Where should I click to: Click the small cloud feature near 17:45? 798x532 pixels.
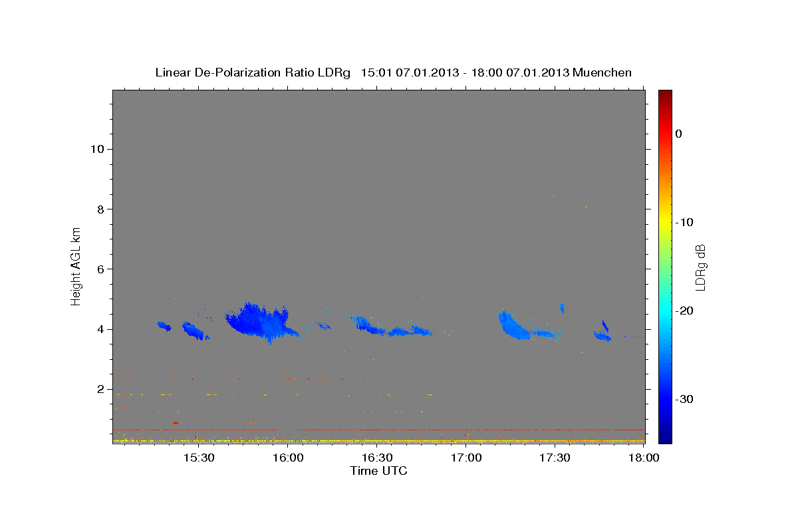point(603,332)
